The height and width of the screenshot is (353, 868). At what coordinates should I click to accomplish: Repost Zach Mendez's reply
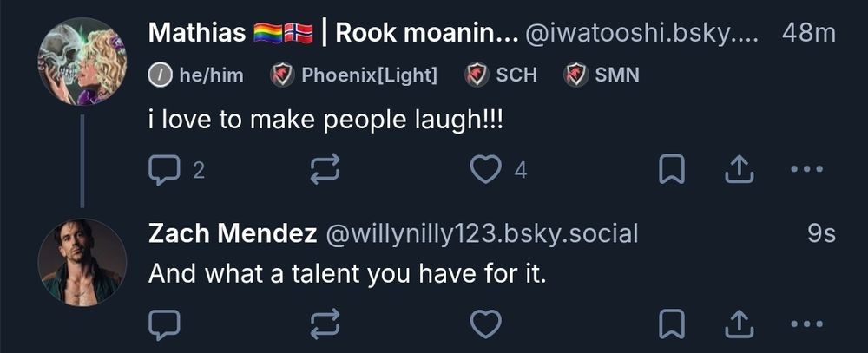(325, 324)
